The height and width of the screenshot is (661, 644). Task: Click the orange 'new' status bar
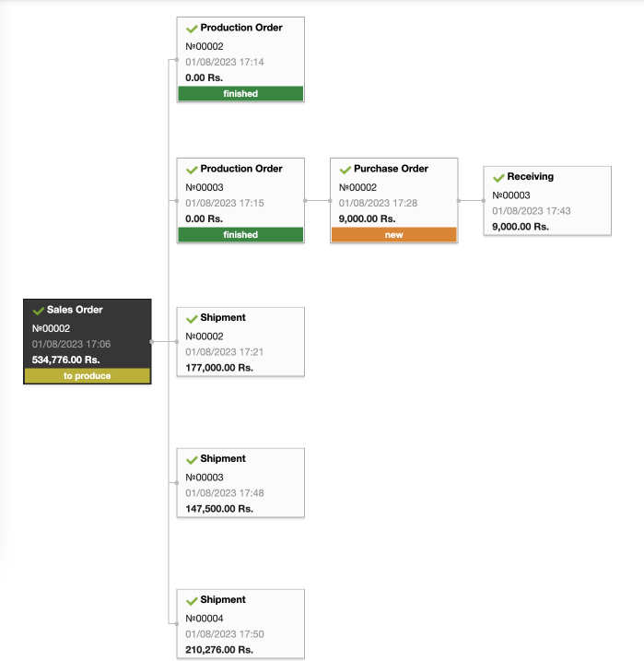[393, 235]
